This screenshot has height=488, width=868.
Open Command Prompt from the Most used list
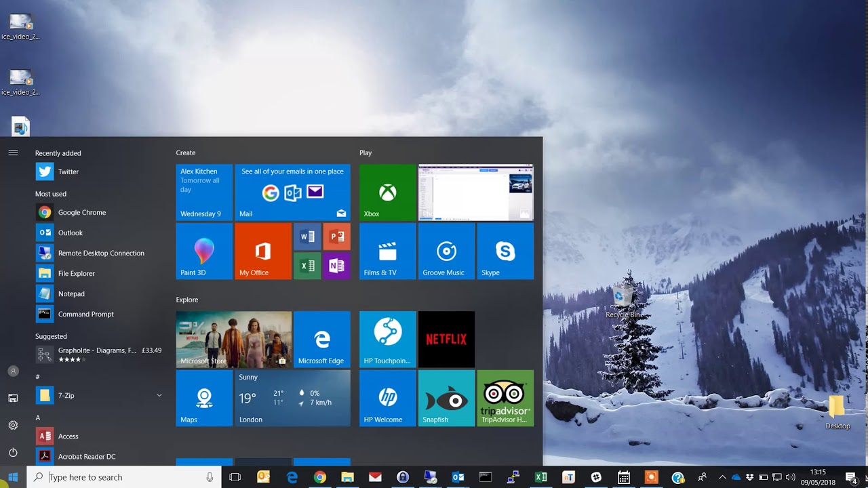coord(98,314)
